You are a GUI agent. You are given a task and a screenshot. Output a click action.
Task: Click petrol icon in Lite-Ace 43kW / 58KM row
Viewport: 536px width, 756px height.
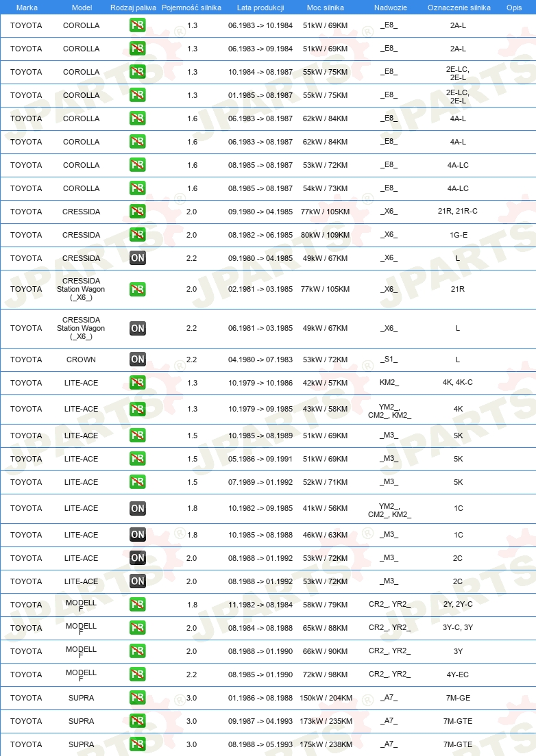coord(138,409)
